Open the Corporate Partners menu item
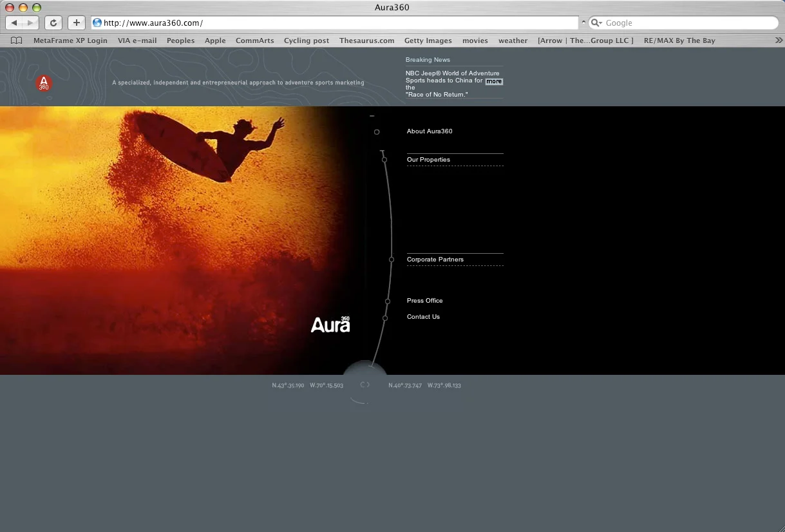 pos(435,260)
